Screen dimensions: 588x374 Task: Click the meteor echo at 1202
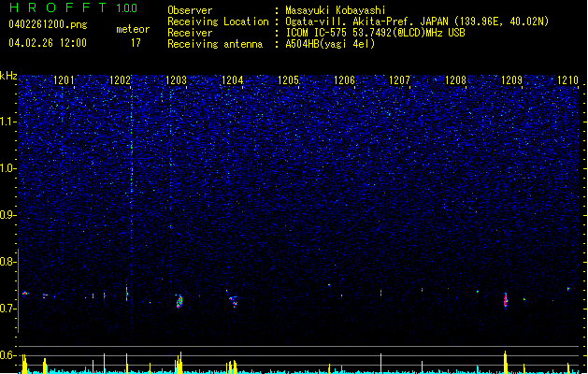coord(127,294)
